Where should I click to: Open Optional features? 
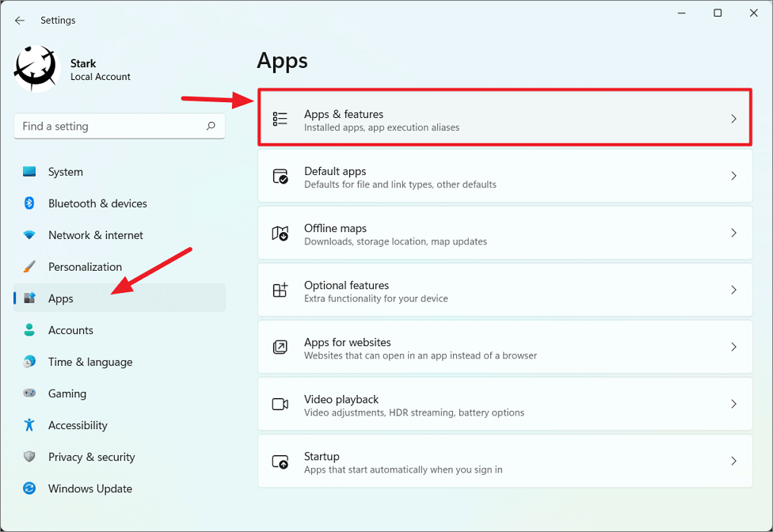tap(505, 290)
